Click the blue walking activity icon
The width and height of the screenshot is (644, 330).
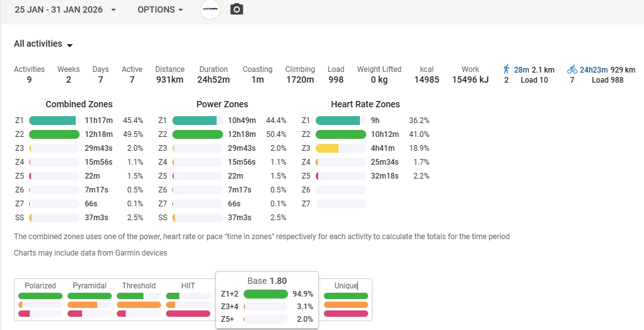pos(506,69)
